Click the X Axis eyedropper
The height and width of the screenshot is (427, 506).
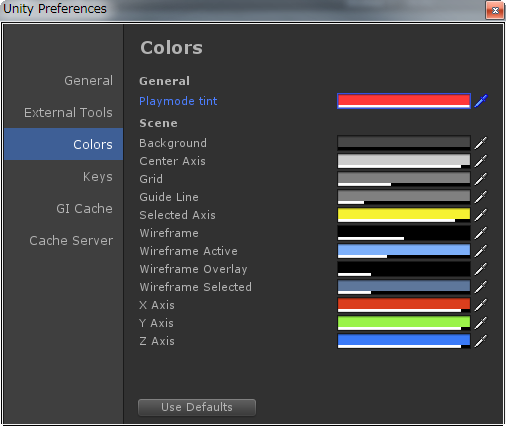click(x=481, y=305)
